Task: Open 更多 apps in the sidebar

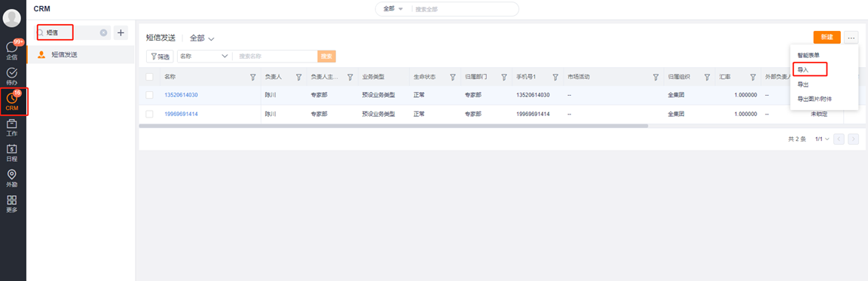Action: click(11, 203)
